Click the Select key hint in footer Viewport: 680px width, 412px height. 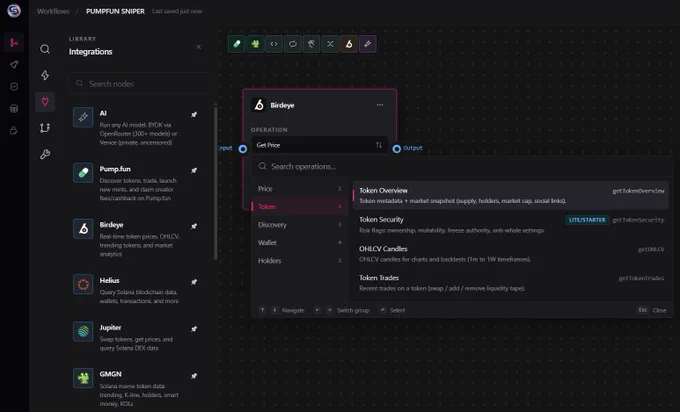pos(392,310)
